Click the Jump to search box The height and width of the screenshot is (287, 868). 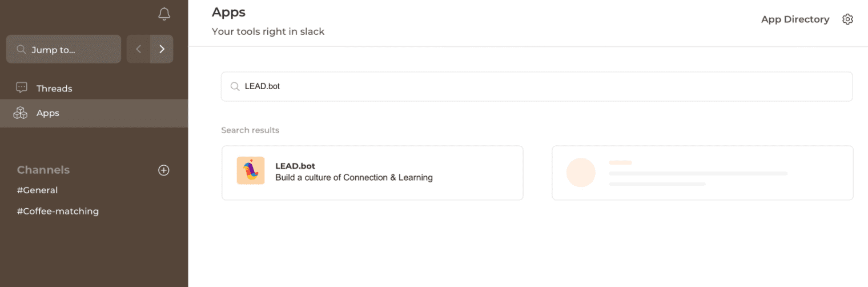[63, 50]
